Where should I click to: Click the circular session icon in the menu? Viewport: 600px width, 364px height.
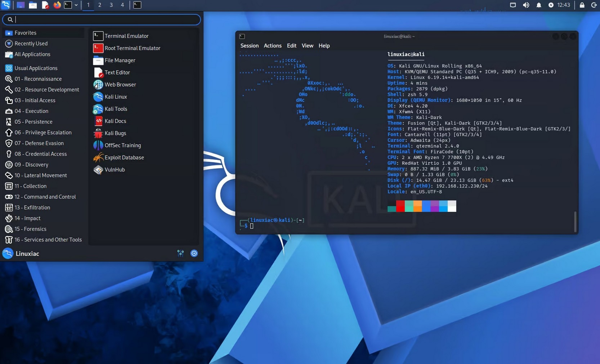click(x=194, y=253)
